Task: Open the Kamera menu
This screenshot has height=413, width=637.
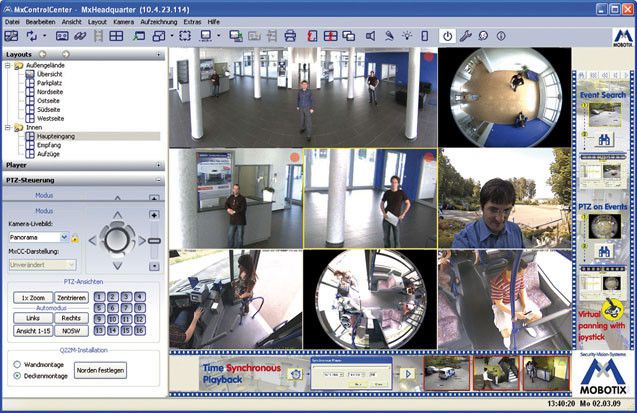Action: coord(123,20)
